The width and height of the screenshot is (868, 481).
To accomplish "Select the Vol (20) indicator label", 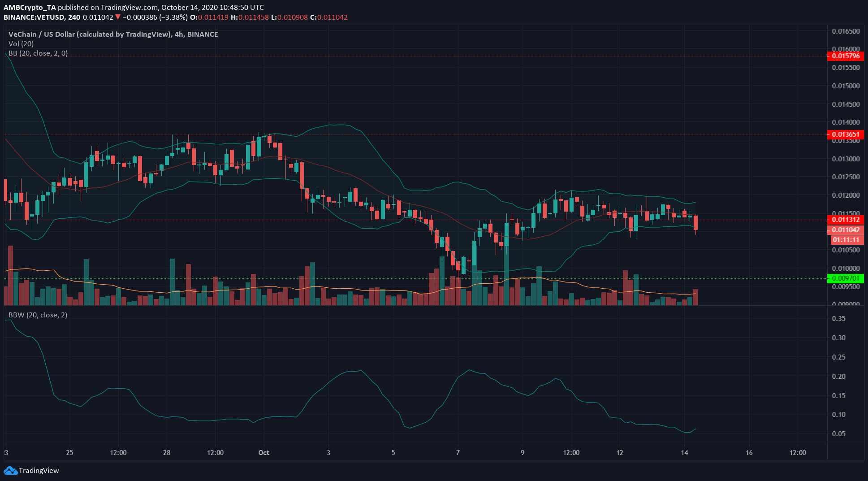I will [21, 43].
